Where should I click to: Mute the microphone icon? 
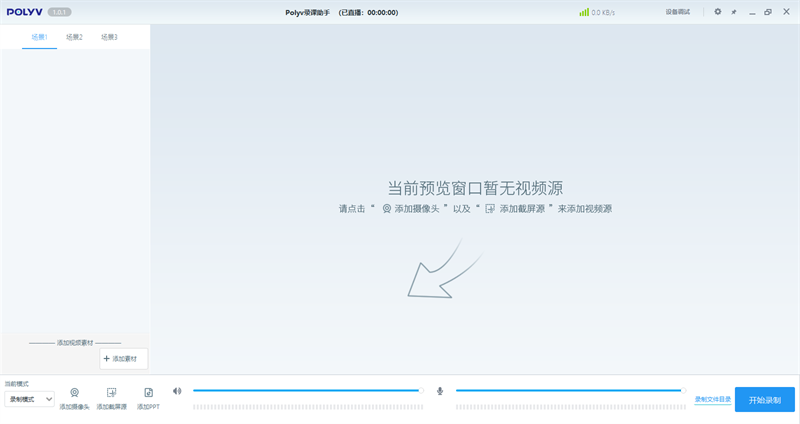(x=440, y=391)
